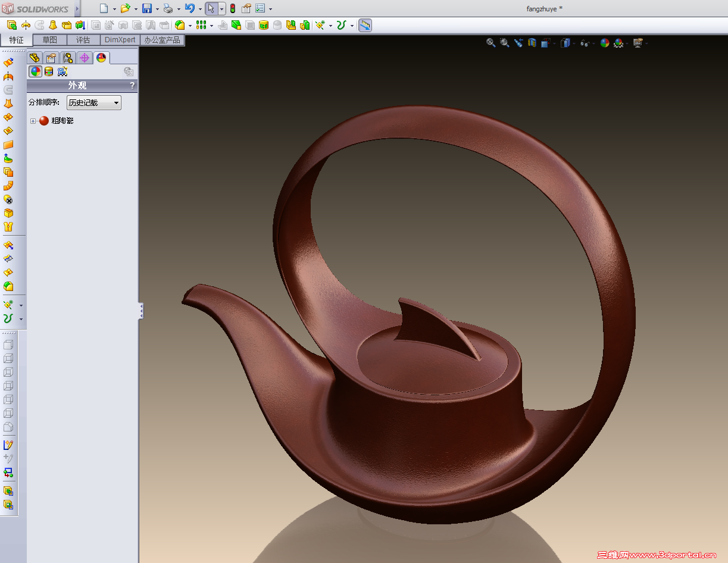Switch to the 办公室产品 tab
The height and width of the screenshot is (563, 728).
click(x=162, y=40)
